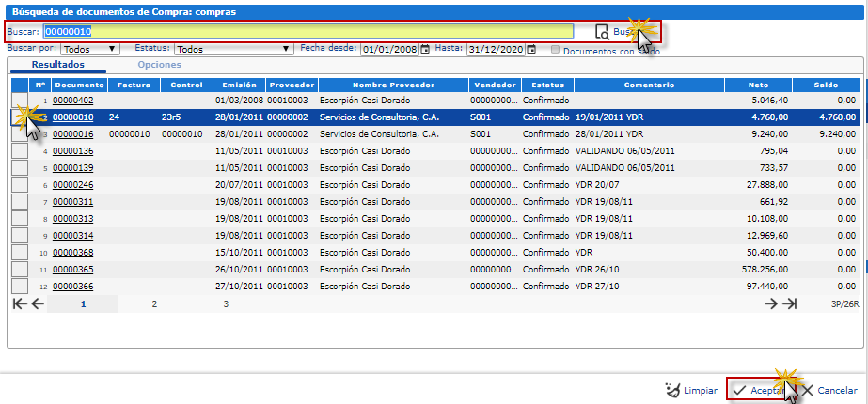868x404 pixels.
Task: Expand the Buscar por dropdown
Action: [90, 49]
